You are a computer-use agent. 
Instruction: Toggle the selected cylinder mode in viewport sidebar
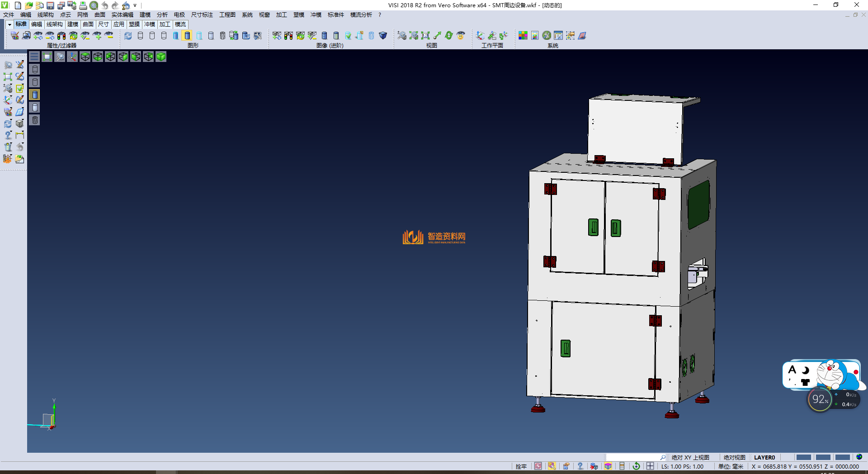tap(35, 95)
